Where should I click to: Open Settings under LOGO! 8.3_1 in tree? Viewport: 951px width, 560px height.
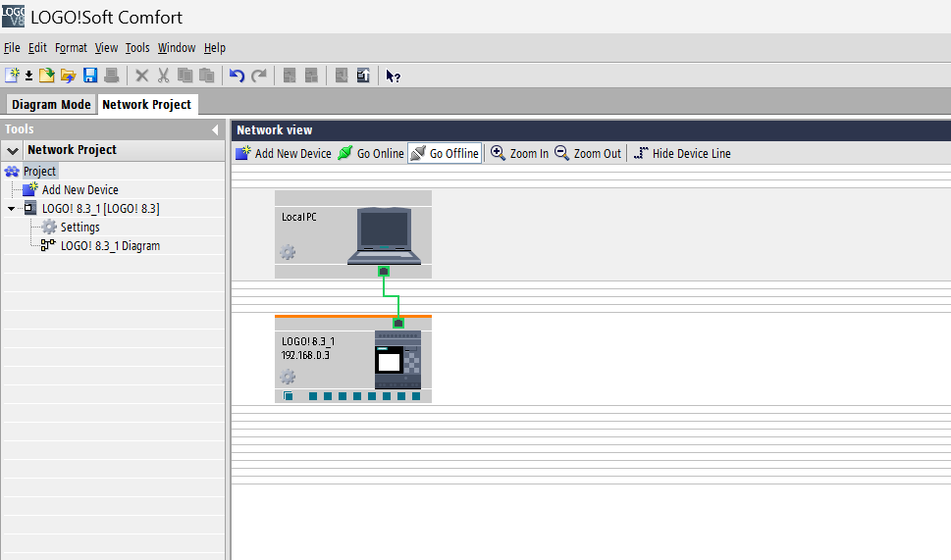[x=80, y=228]
